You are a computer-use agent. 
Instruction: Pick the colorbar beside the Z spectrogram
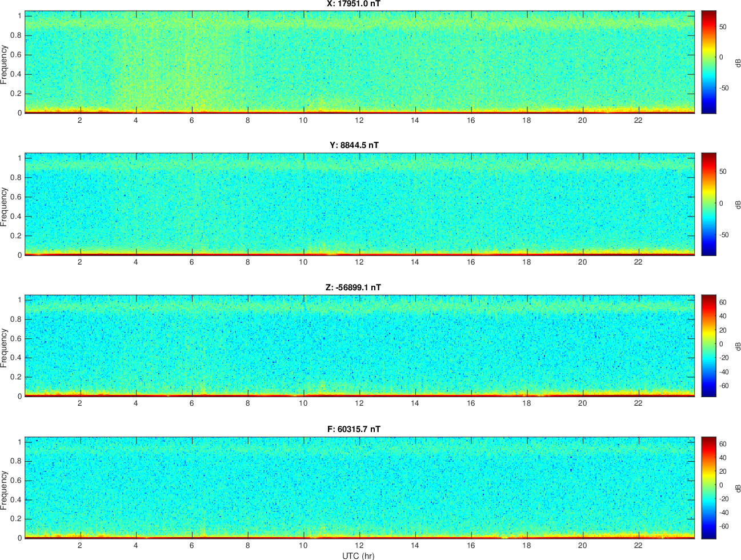point(708,346)
